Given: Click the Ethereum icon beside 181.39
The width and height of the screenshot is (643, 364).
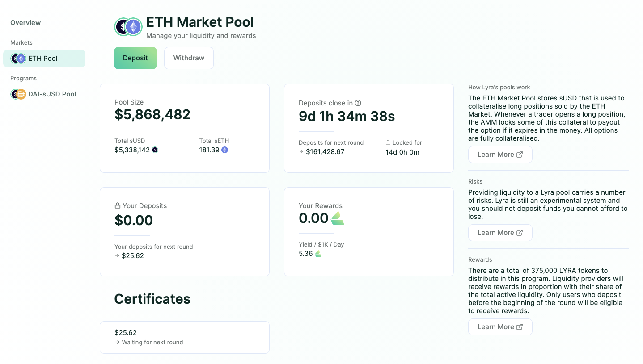Looking at the screenshot, I should coord(225,150).
